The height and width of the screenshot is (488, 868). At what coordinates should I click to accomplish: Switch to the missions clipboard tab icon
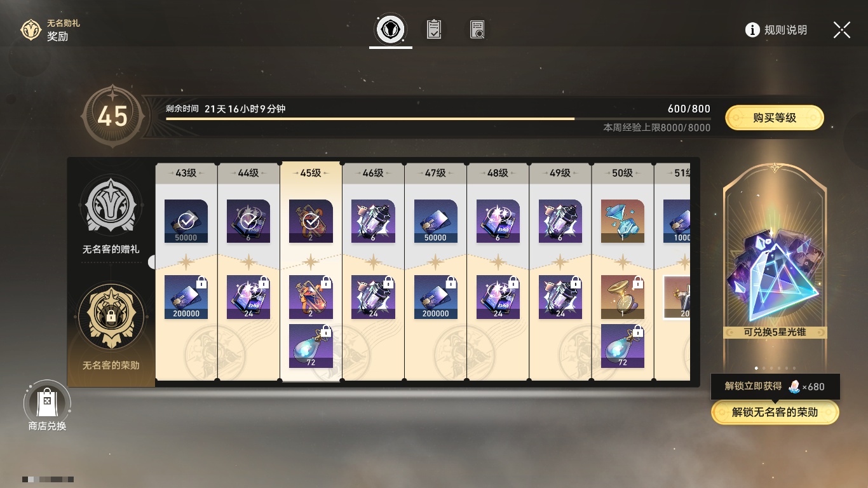[x=434, y=29]
